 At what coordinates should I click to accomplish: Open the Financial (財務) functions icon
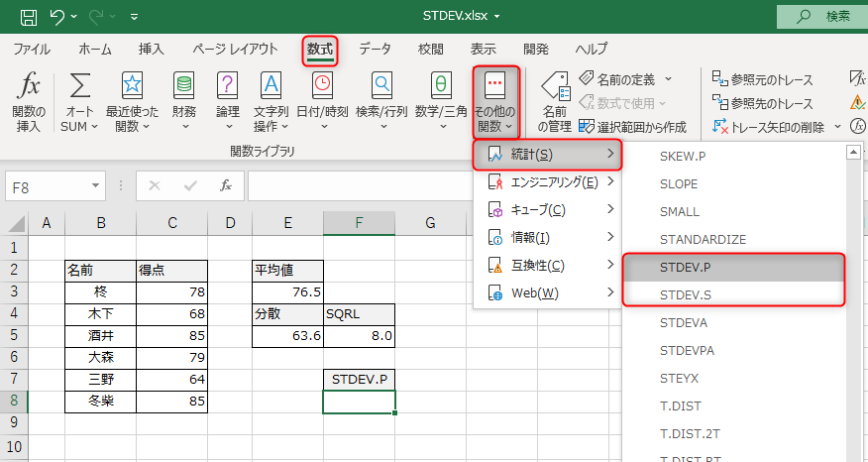pyautogui.click(x=183, y=85)
